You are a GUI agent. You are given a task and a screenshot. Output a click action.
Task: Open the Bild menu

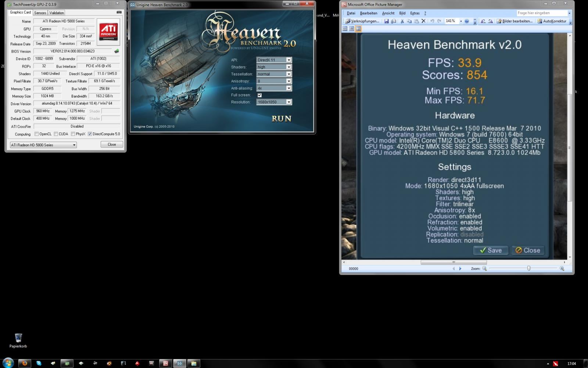[402, 13]
